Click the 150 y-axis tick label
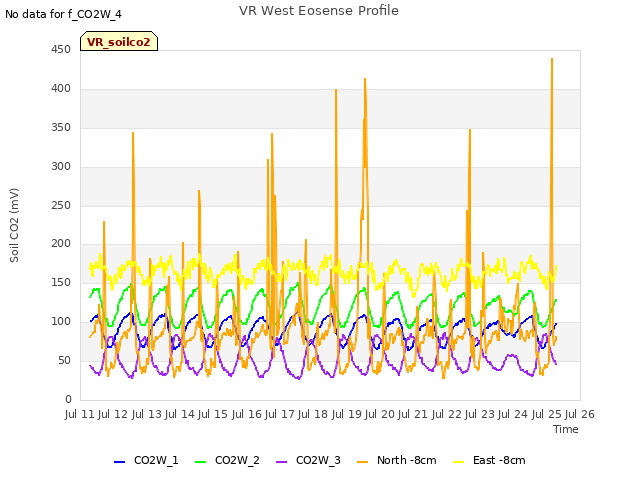 (x=61, y=282)
